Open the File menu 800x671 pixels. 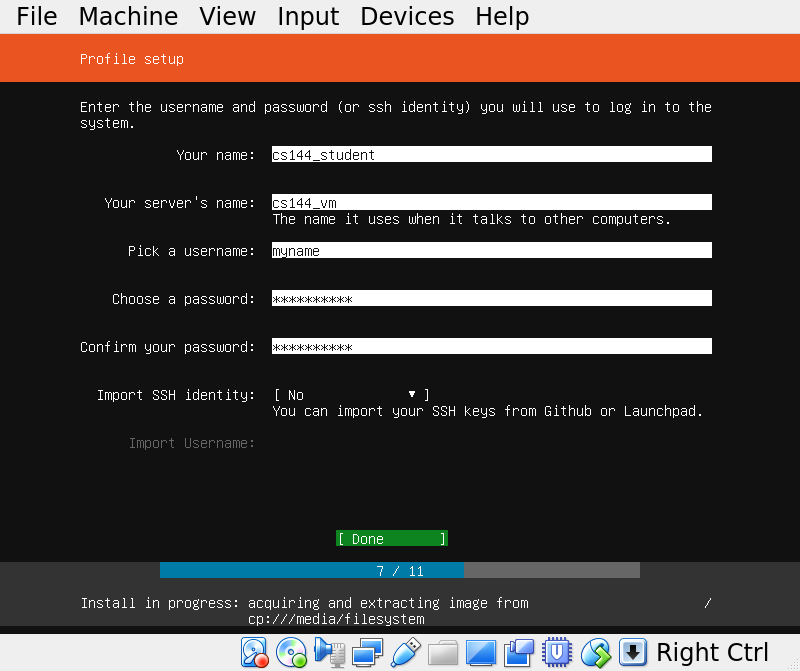point(37,17)
